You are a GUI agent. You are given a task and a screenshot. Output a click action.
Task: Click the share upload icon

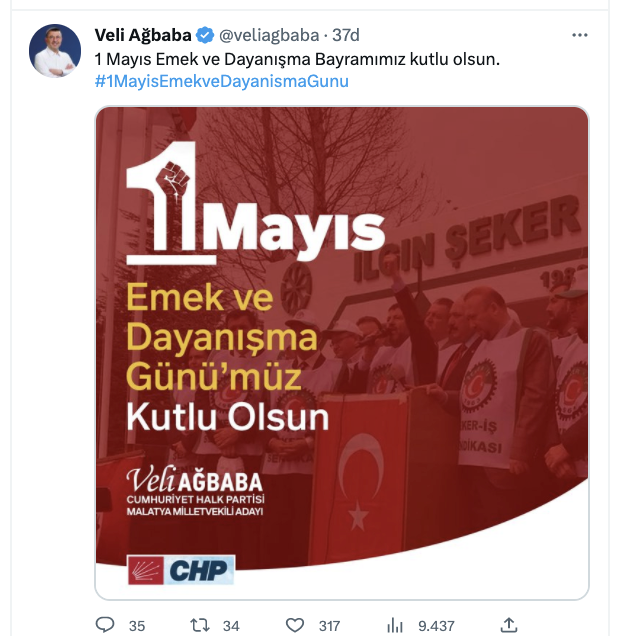tap(509, 625)
